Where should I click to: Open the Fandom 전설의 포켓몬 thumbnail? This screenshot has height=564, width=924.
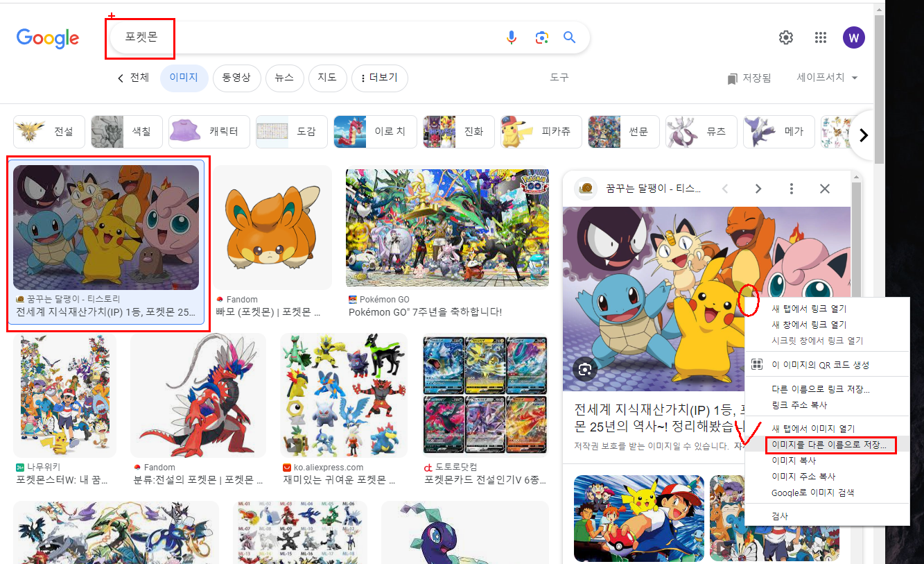198,395
